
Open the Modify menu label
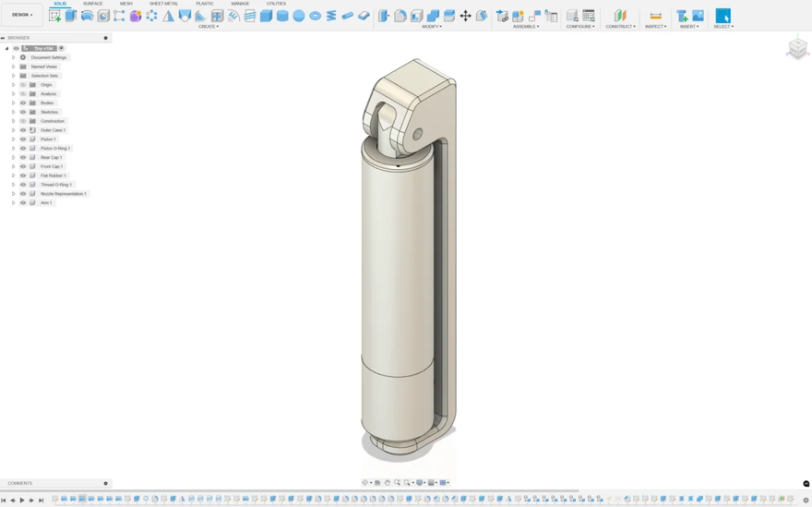click(431, 27)
